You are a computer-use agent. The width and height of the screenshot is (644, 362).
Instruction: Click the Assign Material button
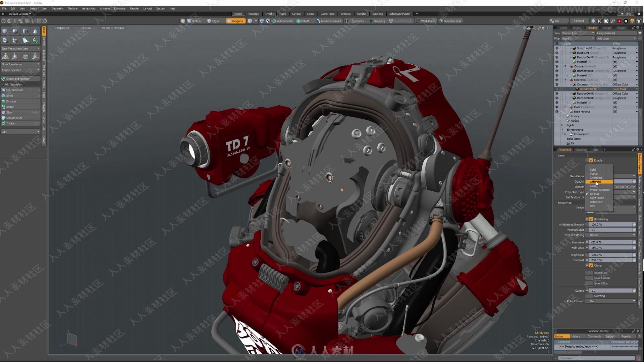coord(616,33)
